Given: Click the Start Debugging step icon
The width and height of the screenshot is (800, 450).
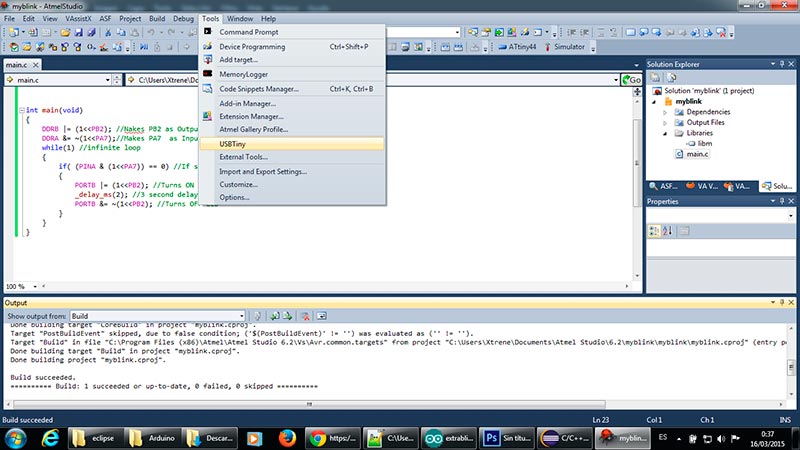Looking at the screenshot, I should pyautogui.click(x=144, y=47).
